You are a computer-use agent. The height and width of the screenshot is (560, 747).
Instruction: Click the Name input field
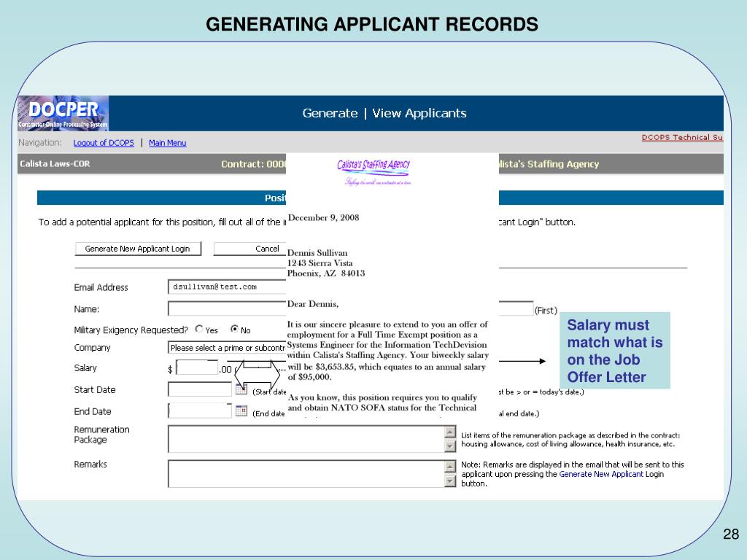(x=227, y=308)
